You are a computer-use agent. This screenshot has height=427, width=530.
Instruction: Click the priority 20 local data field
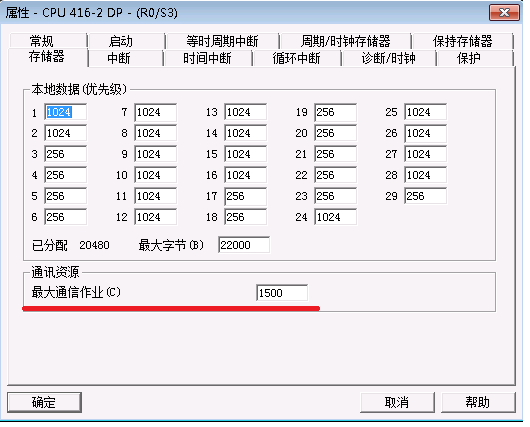coord(335,133)
